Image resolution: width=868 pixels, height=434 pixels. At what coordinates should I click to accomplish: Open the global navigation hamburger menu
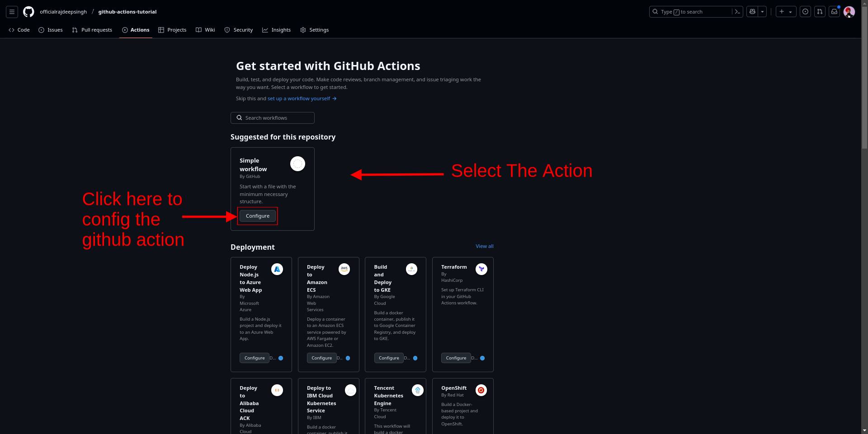pyautogui.click(x=12, y=12)
